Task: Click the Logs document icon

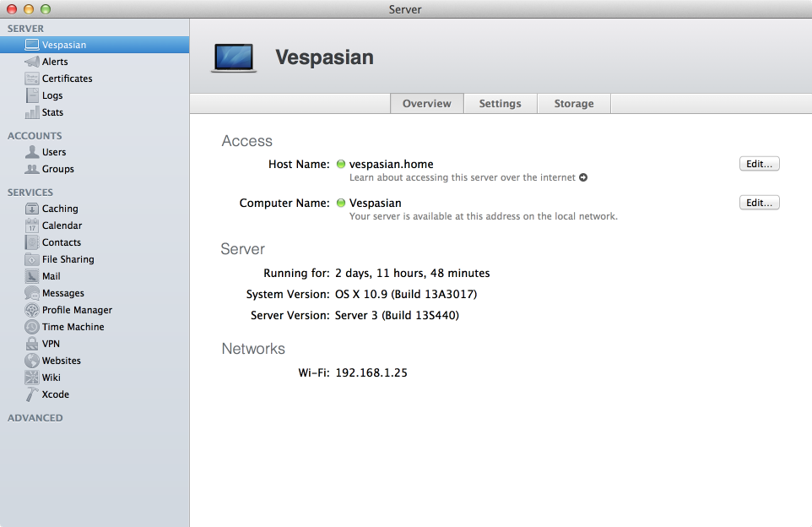Action: [31, 95]
